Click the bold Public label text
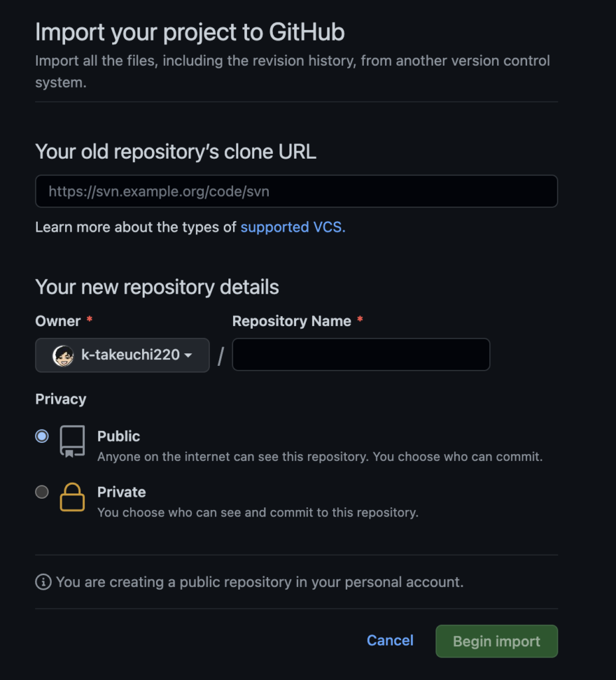Image resolution: width=616 pixels, height=680 pixels. point(119,436)
